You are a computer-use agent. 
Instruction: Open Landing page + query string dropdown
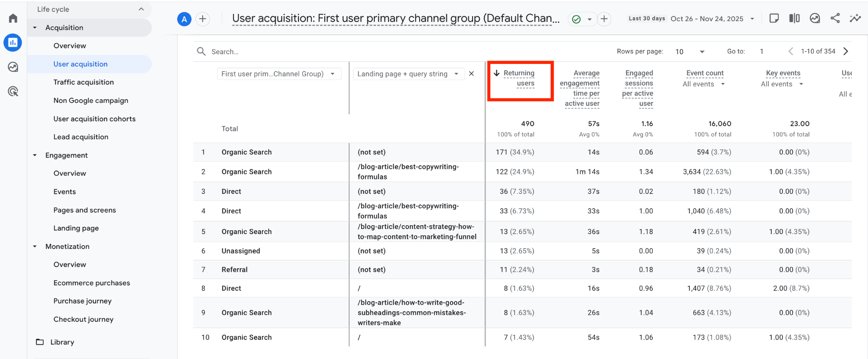click(x=409, y=74)
